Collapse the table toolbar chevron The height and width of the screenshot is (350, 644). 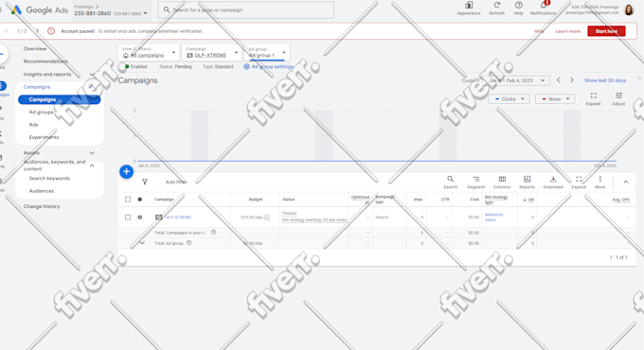[x=625, y=182]
